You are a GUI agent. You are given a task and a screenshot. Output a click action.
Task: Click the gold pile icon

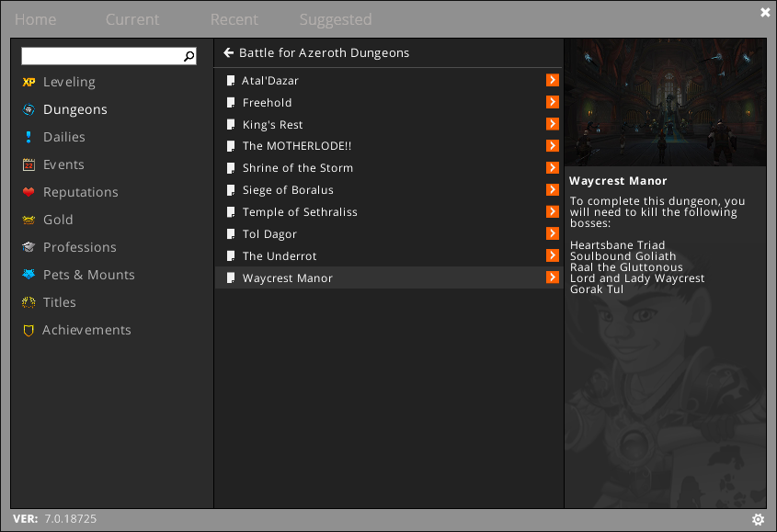click(x=29, y=220)
